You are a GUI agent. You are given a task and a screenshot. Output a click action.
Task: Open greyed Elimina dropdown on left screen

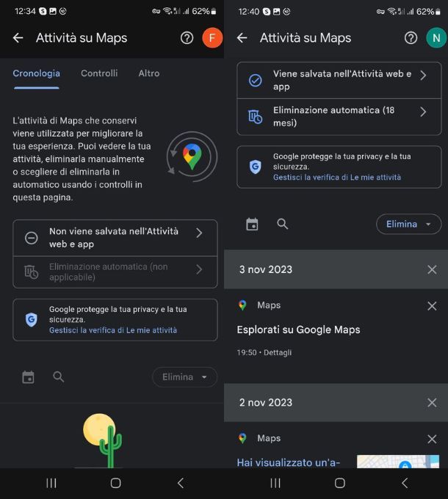(x=184, y=377)
